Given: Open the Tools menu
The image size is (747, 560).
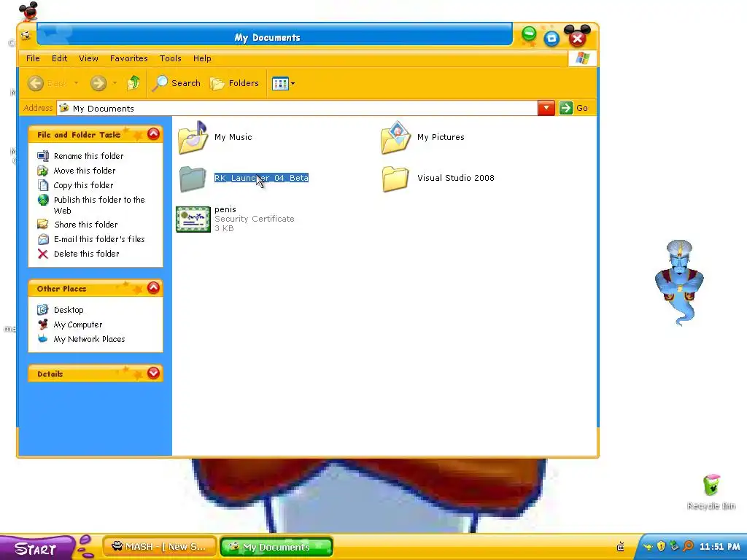Looking at the screenshot, I should coord(170,58).
